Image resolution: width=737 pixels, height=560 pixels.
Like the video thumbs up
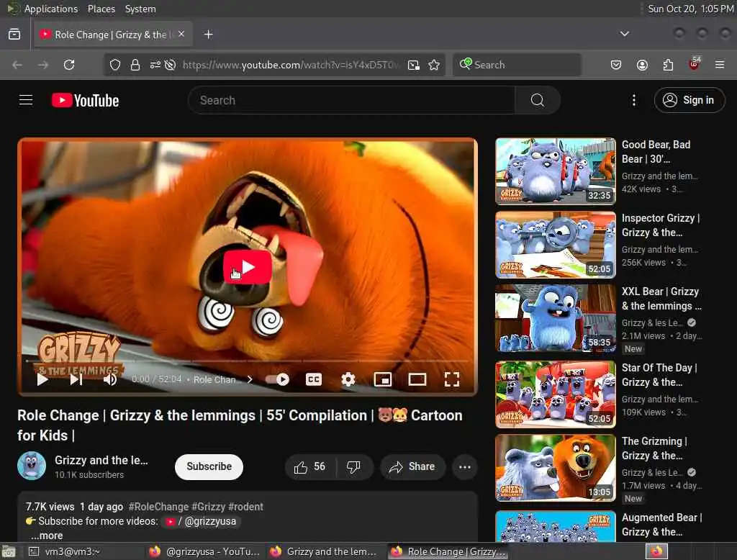309,467
